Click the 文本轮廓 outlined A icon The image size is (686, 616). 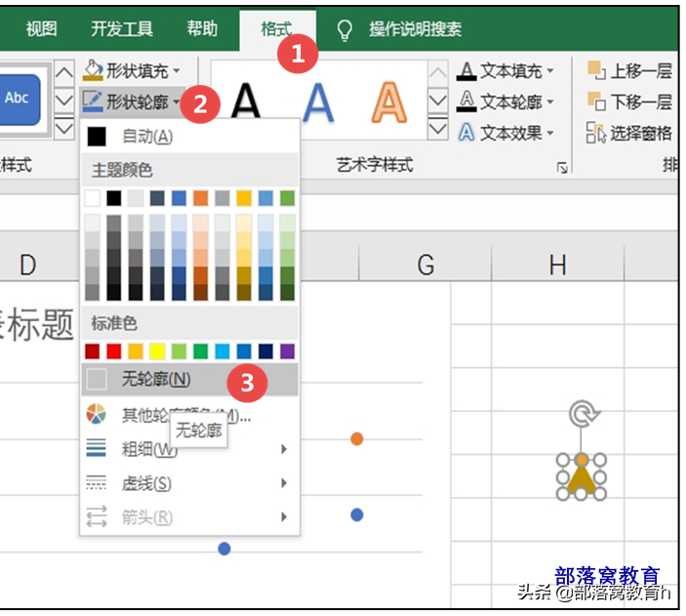point(466,102)
